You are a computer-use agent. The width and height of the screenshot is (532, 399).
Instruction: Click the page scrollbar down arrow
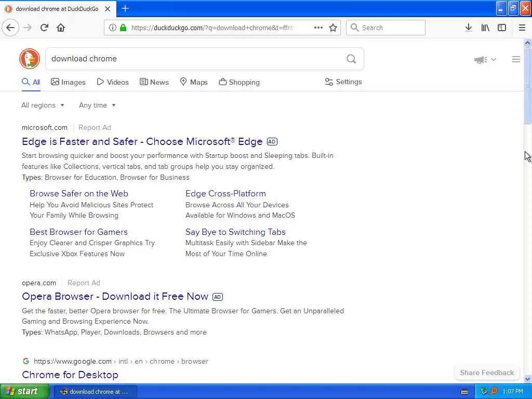[527, 379]
